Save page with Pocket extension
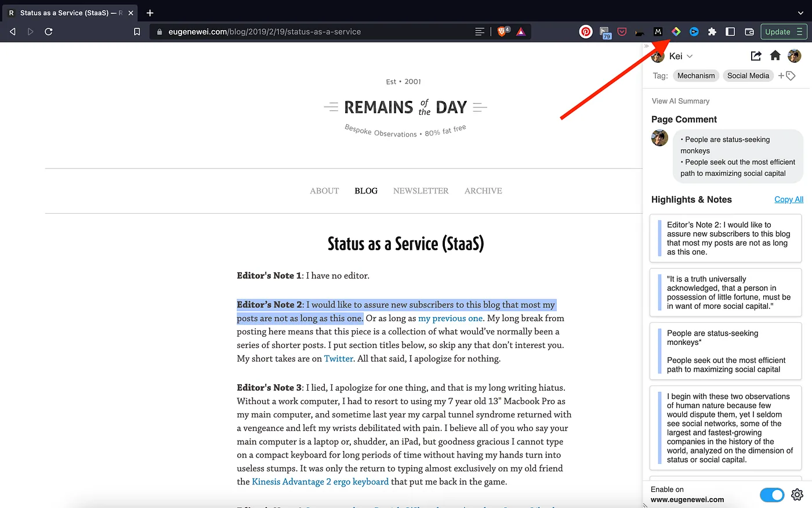The height and width of the screenshot is (508, 812). [622, 32]
